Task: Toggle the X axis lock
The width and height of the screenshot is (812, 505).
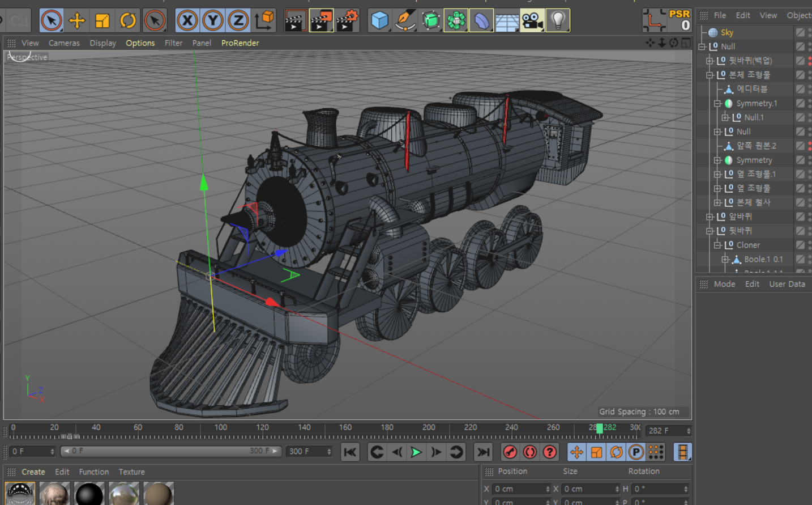Action: click(x=187, y=21)
